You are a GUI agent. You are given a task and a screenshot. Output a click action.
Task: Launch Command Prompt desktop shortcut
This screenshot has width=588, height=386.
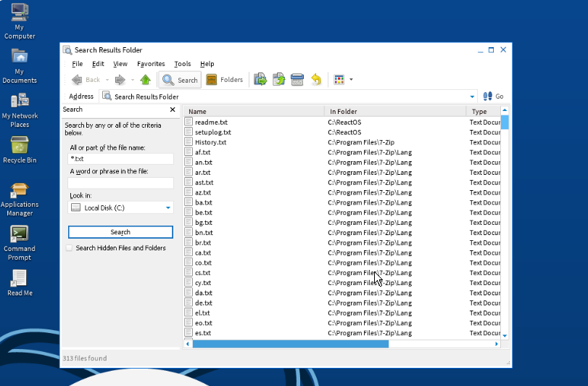20,244
